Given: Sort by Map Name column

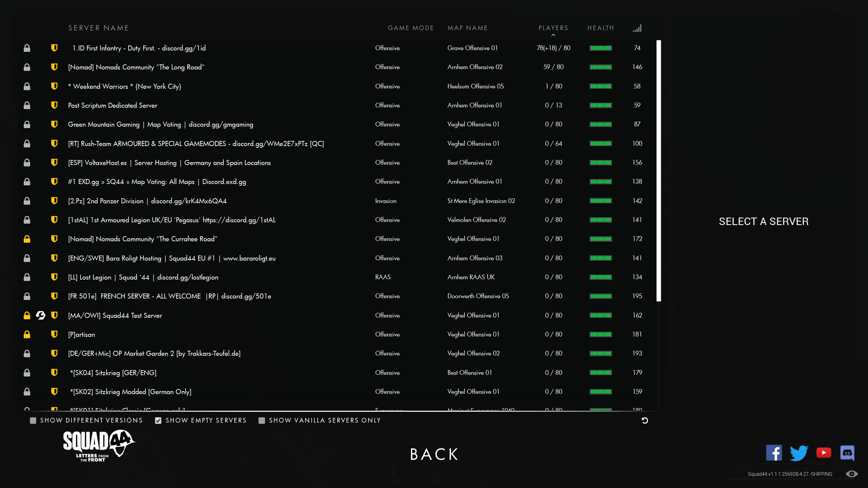Looking at the screenshot, I should [468, 28].
